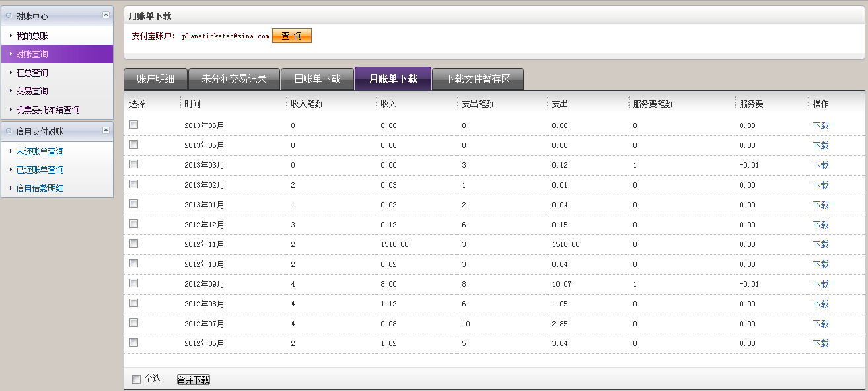Enable the 全选 checkbox
The height and width of the screenshot is (391, 868).
pos(137,379)
